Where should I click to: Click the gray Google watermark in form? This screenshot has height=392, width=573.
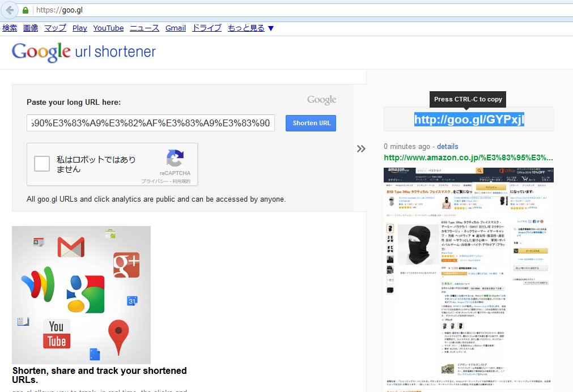pos(321,100)
